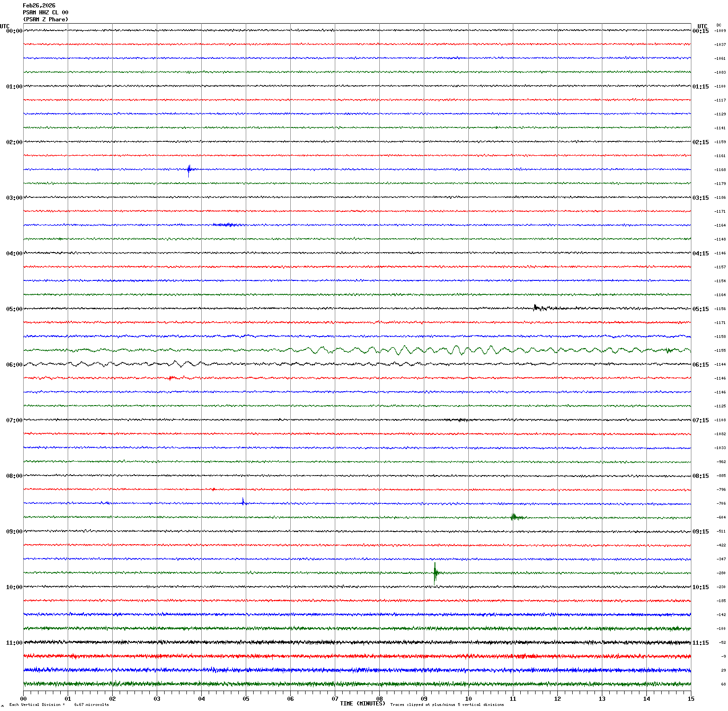Image resolution: width=728 pixels, height=711 pixels.
Task: Click the 15 minute tick label at bottom
Action: [x=690, y=699]
